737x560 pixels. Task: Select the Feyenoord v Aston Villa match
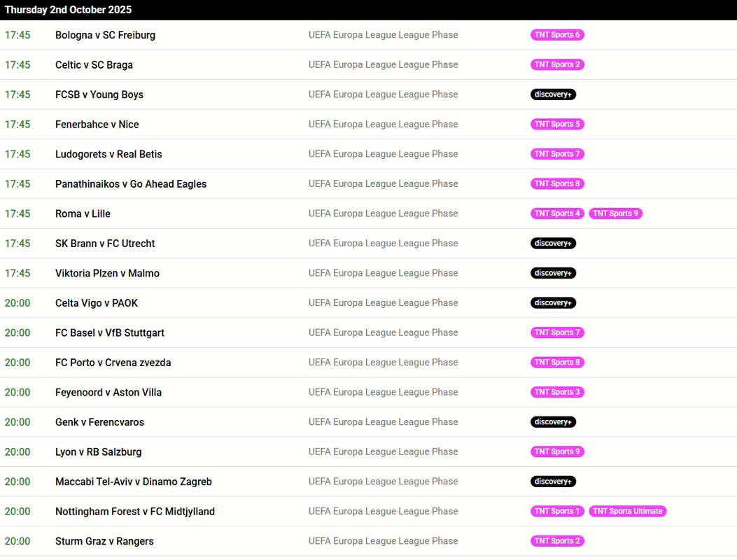[x=108, y=393]
